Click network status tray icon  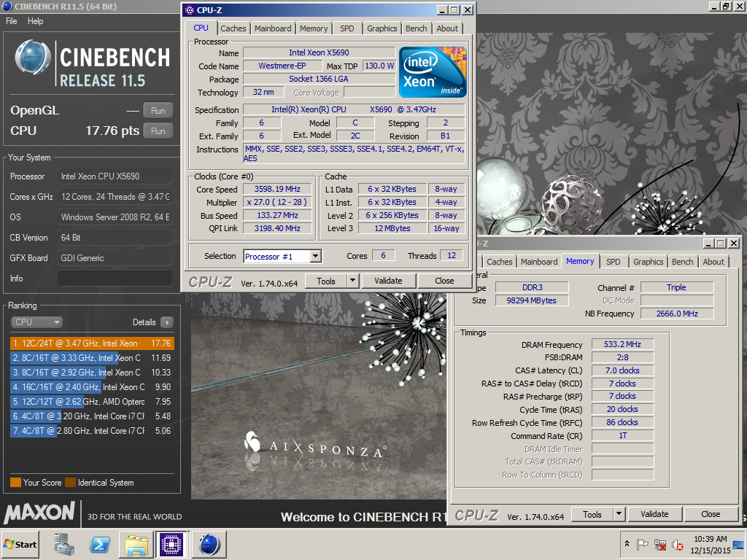pos(659,544)
